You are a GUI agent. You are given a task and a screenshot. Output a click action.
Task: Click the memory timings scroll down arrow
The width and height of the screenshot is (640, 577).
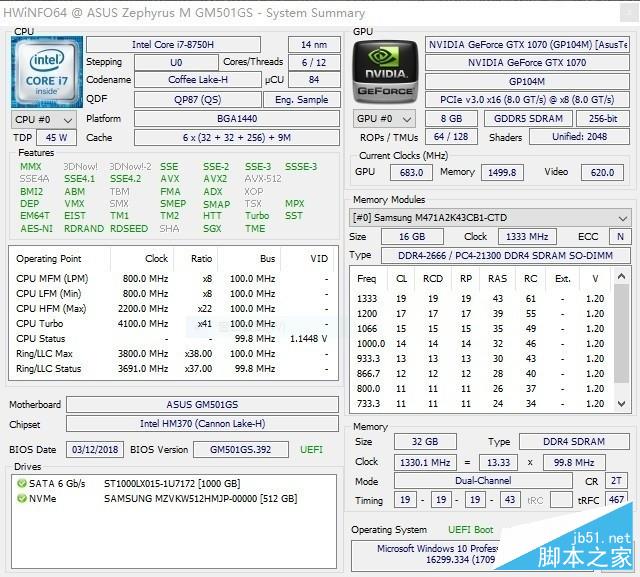pyautogui.click(x=622, y=404)
